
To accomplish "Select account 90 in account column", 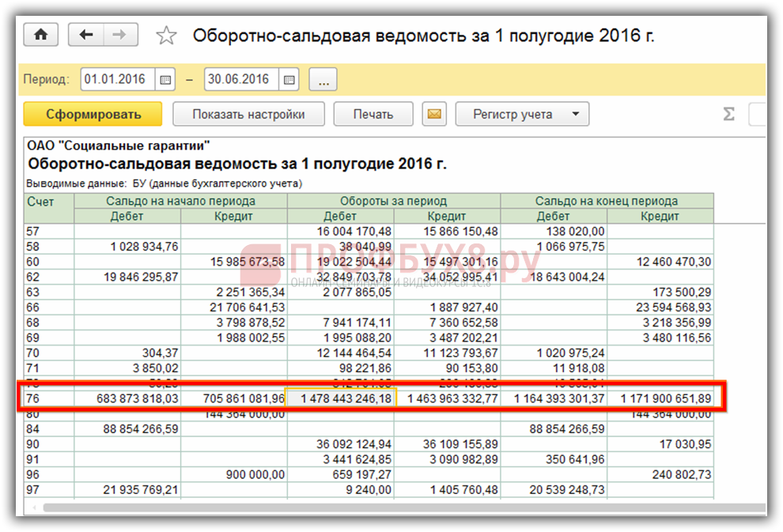I will [x=49, y=444].
